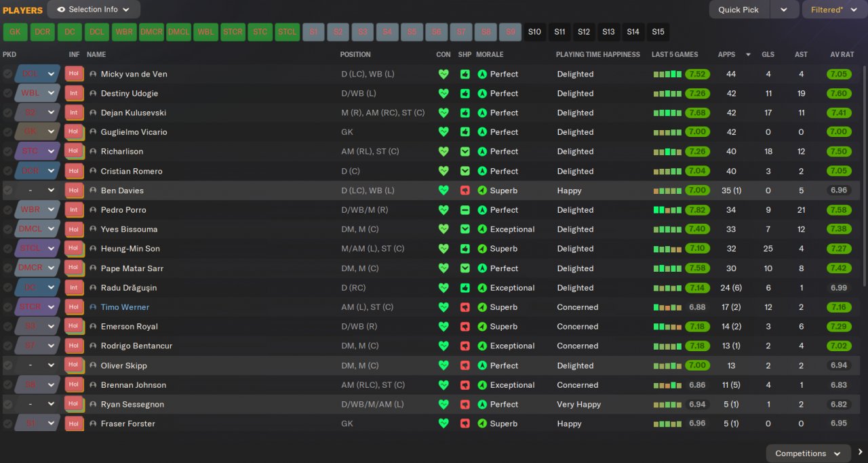Toggle the pick checkmark for Destiny Udogie
The height and width of the screenshot is (463, 868).
[x=7, y=94]
